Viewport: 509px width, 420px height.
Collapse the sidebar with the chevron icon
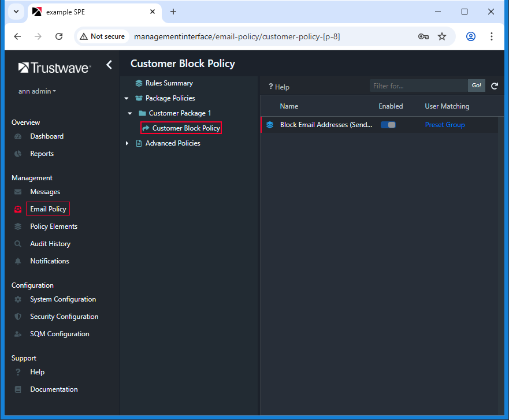pos(109,65)
